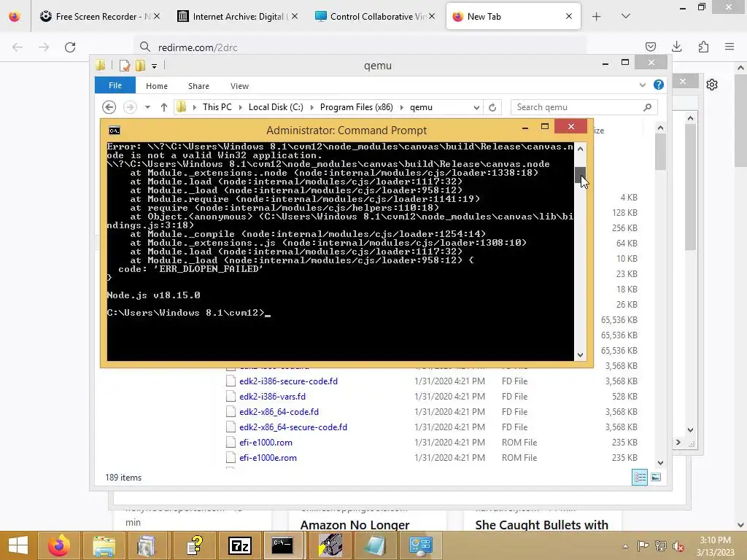Viewport: 747px width, 560px height.
Task: Open Firefox from the taskbar
Action: 58,545
